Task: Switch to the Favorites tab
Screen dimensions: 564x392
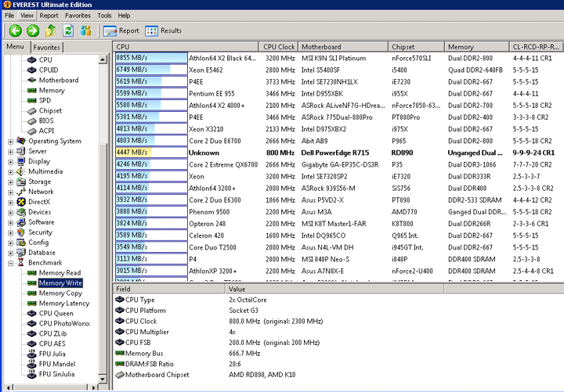Action: click(x=46, y=48)
